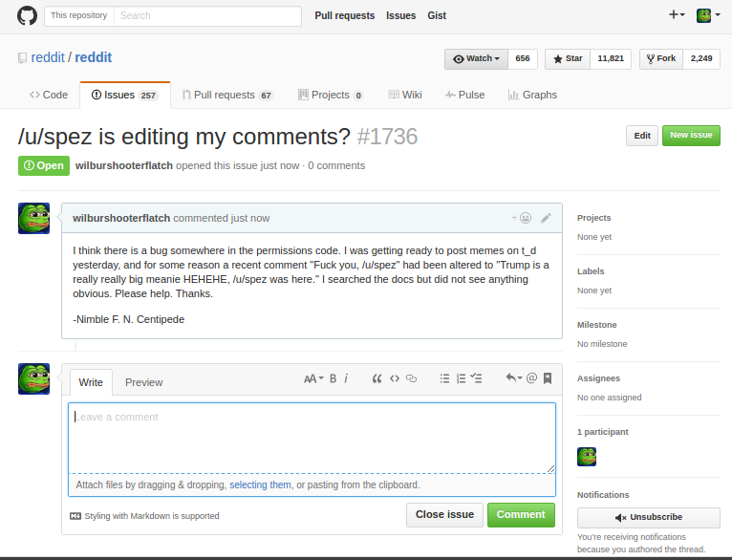Insert code formatting

click(395, 378)
